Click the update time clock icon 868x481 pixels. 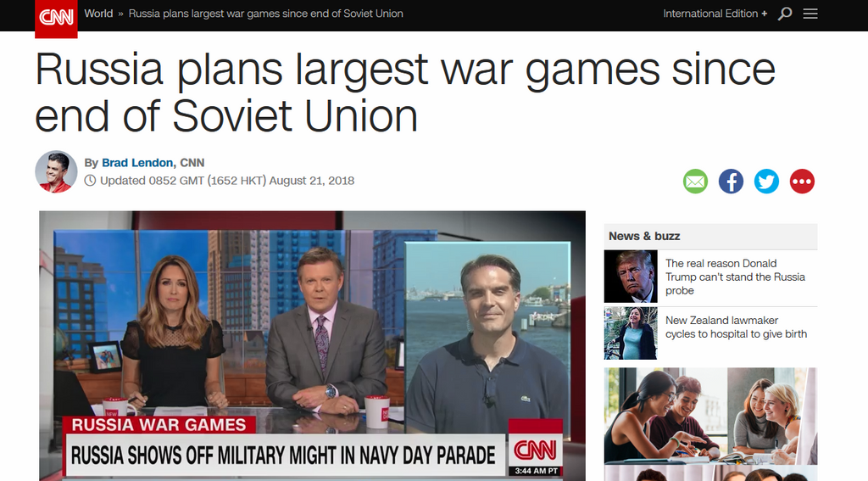(x=90, y=181)
